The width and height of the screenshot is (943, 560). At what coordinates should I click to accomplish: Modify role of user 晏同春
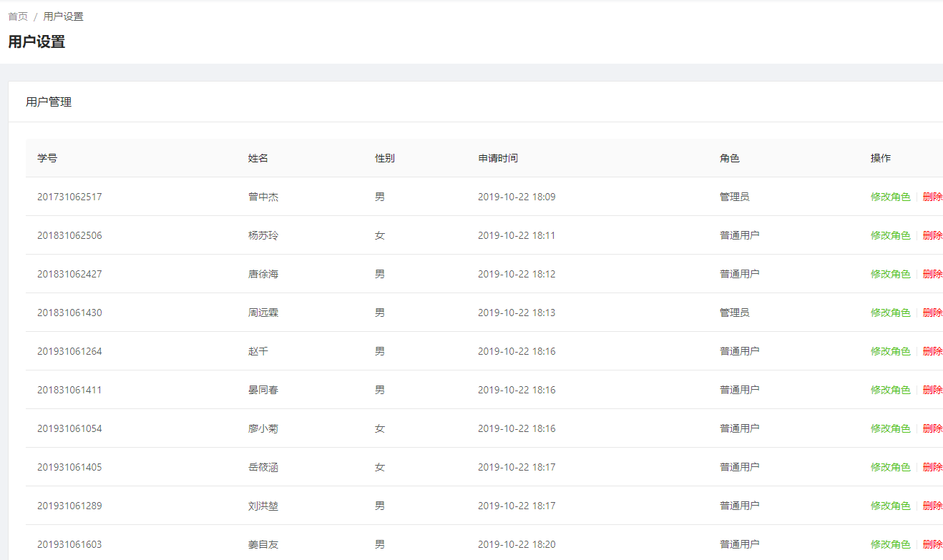pyautogui.click(x=890, y=390)
